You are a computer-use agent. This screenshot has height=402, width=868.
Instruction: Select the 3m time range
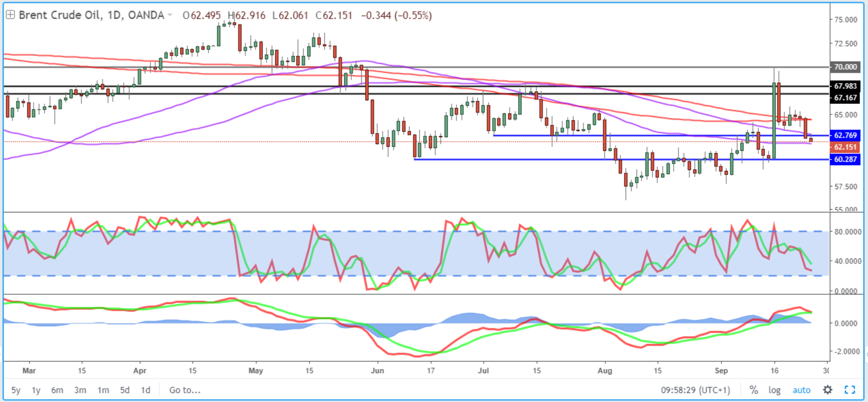(x=80, y=390)
